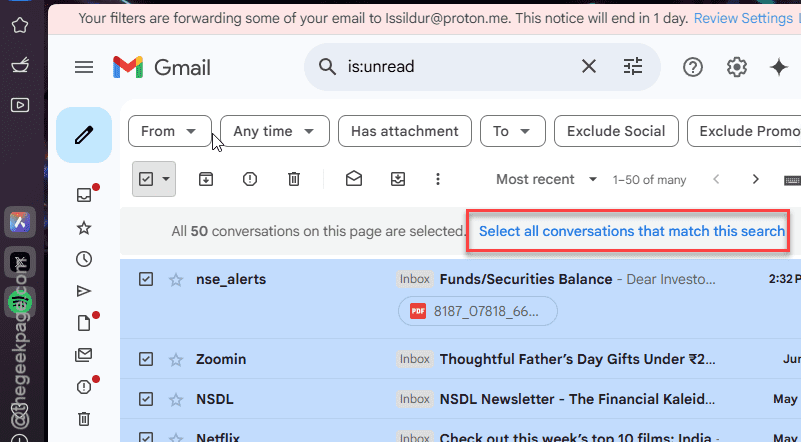Expand the From filter dropdown

point(170,131)
